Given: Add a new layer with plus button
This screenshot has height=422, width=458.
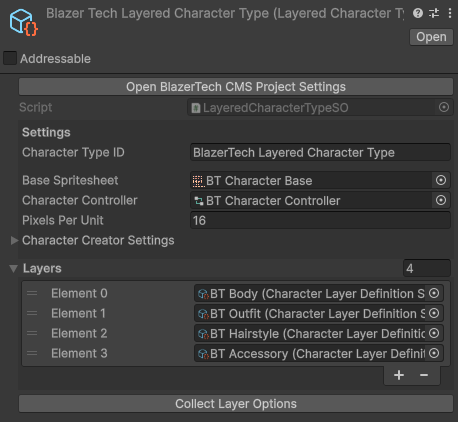Looking at the screenshot, I should pyautogui.click(x=399, y=375).
